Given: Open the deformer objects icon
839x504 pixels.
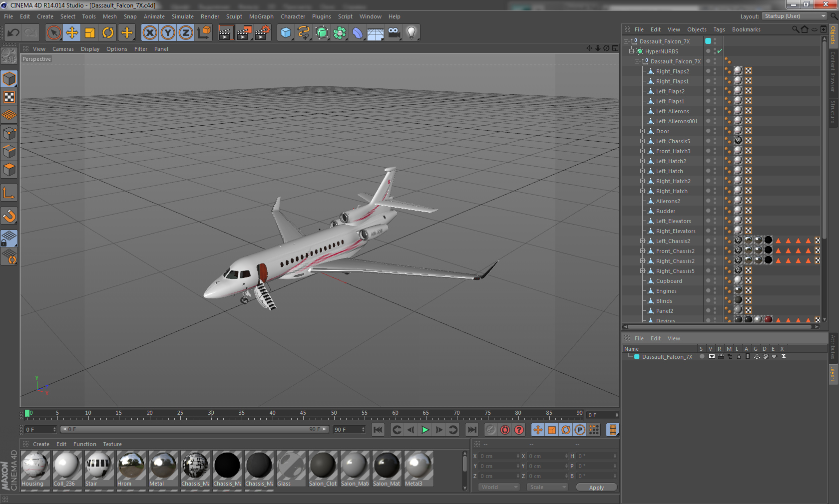Looking at the screenshot, I should point(358,33).
